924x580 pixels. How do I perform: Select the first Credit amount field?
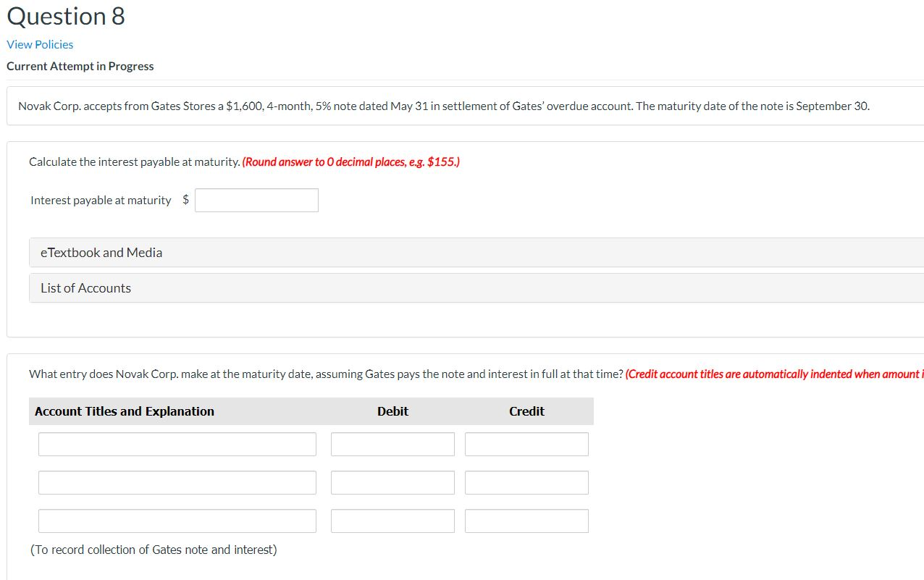(526, 444)
